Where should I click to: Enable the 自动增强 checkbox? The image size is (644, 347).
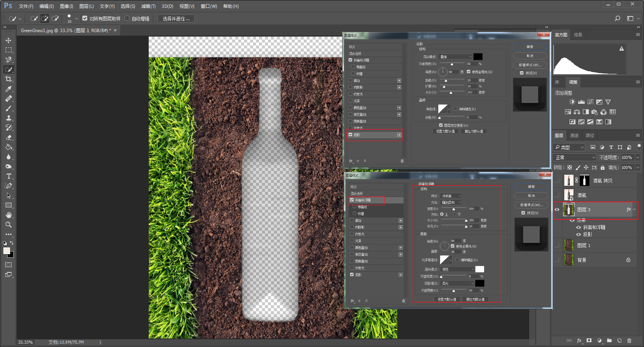click(x=127, y=18)
